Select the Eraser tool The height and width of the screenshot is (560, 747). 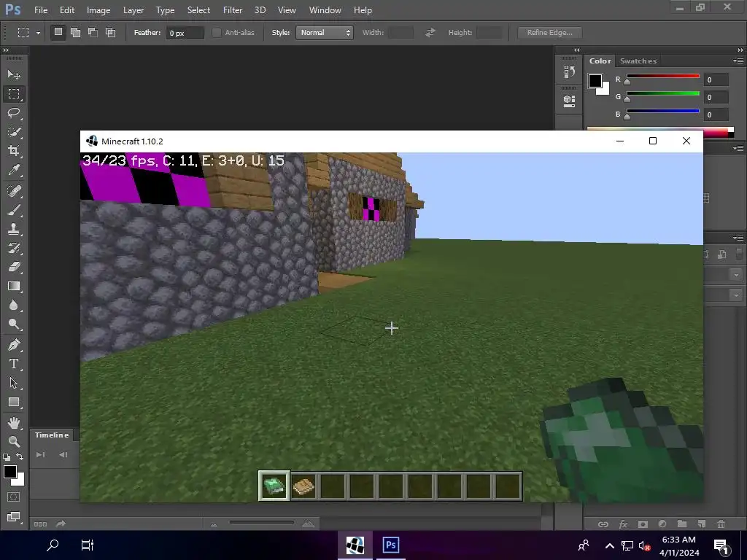[x=14, y=267]
